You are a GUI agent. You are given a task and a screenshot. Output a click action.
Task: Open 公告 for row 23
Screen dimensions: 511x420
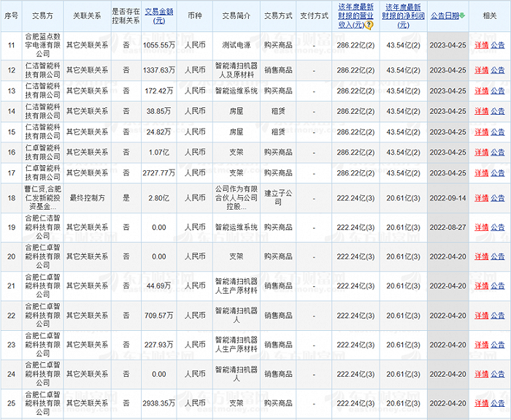click(x=498, y=345)
